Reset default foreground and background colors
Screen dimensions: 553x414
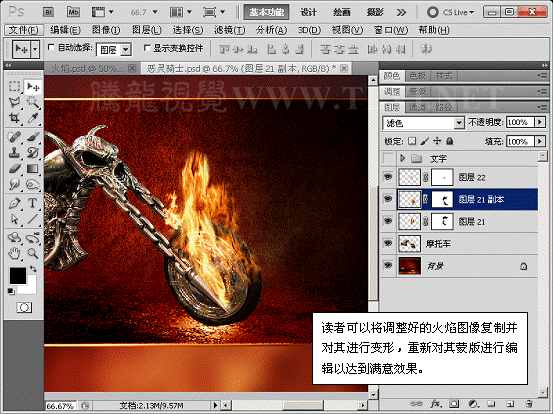click(11, 291)
